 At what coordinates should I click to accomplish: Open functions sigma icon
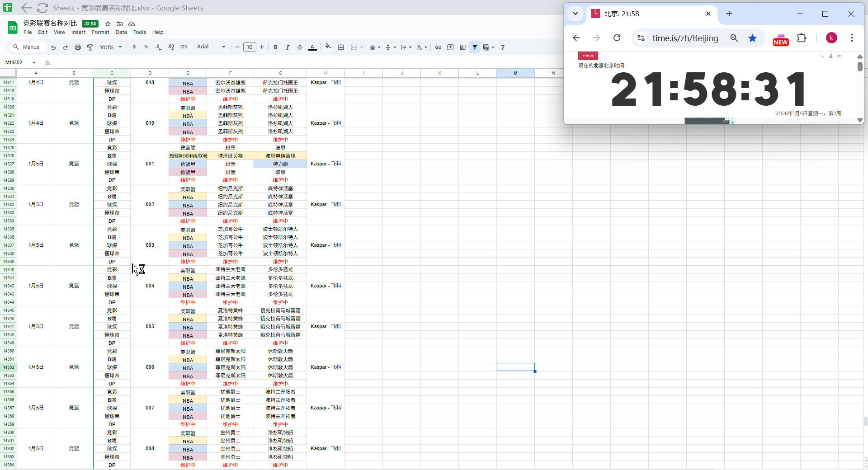coord(503,47)
